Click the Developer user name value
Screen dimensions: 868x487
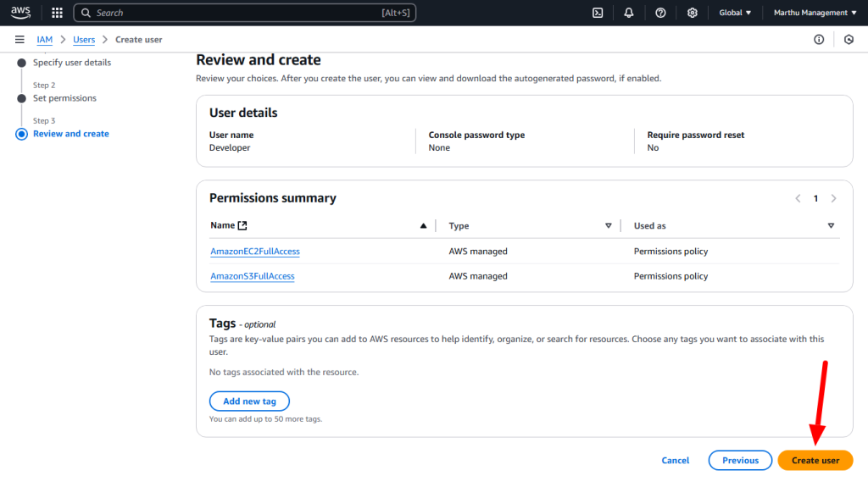(x=230, y=147)
